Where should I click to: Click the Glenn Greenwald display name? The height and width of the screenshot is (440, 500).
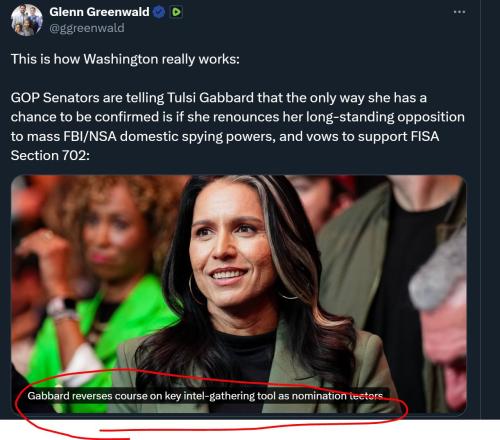point(99,12)
